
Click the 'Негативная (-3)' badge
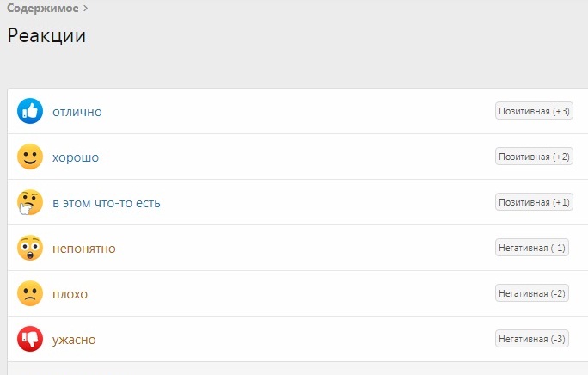click(532, 339)
